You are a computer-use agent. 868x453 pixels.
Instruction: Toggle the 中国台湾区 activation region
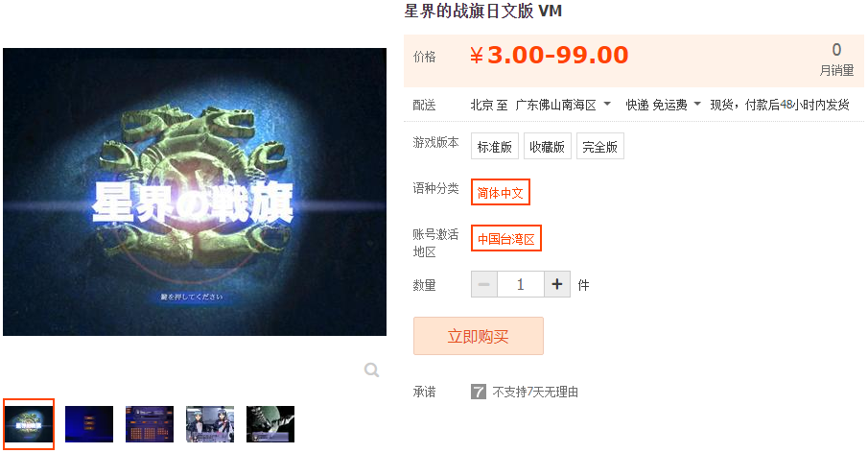pos(506,238)
